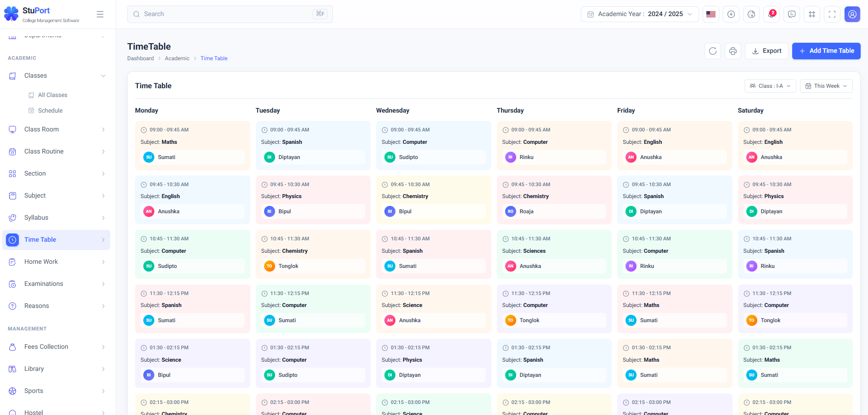The image size is (868, 415).
Task: Open user profile avatar icon
Action: (x=852, y=14)
